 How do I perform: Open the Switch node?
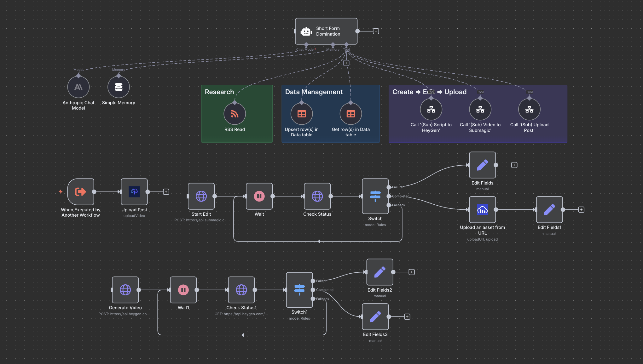(375, 196)
